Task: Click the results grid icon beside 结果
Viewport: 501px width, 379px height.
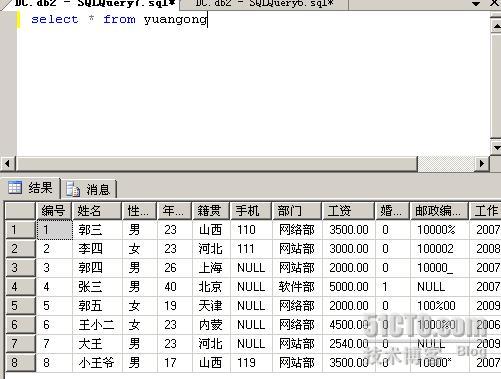Action: click(x=15, y=188)
